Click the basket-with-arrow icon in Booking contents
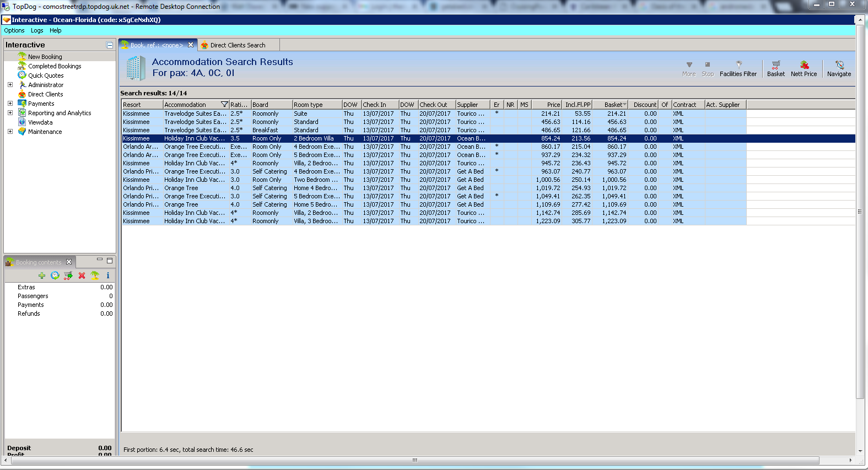Viewport: 868px width, 470px height. 68,275
